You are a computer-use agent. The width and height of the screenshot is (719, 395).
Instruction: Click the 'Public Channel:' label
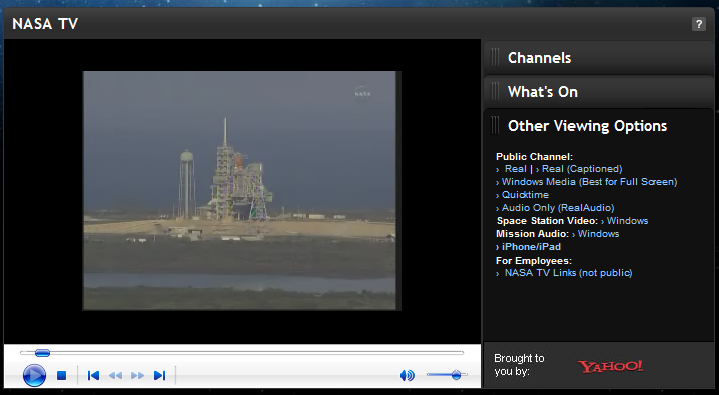pos(534,157)
